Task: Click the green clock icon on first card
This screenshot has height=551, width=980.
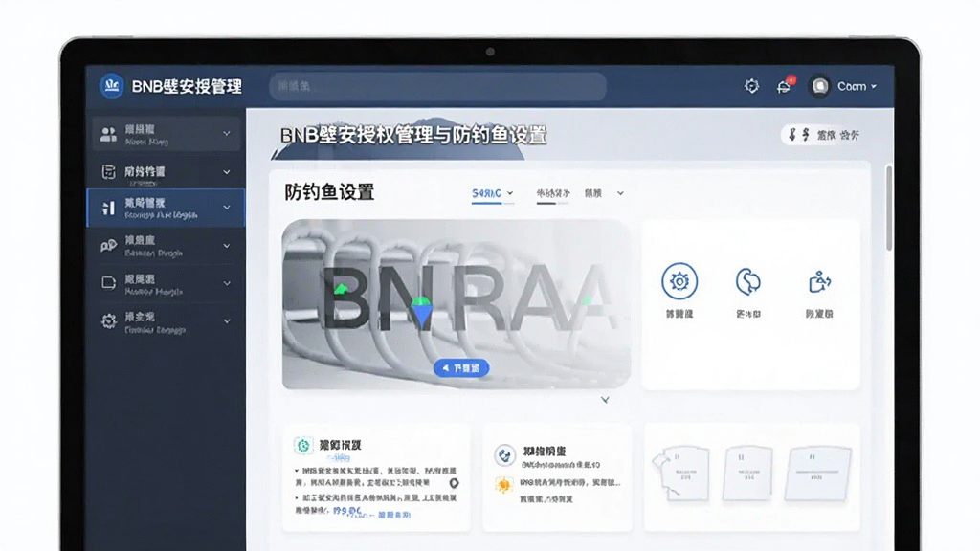Action: click(x=303, y=445)
